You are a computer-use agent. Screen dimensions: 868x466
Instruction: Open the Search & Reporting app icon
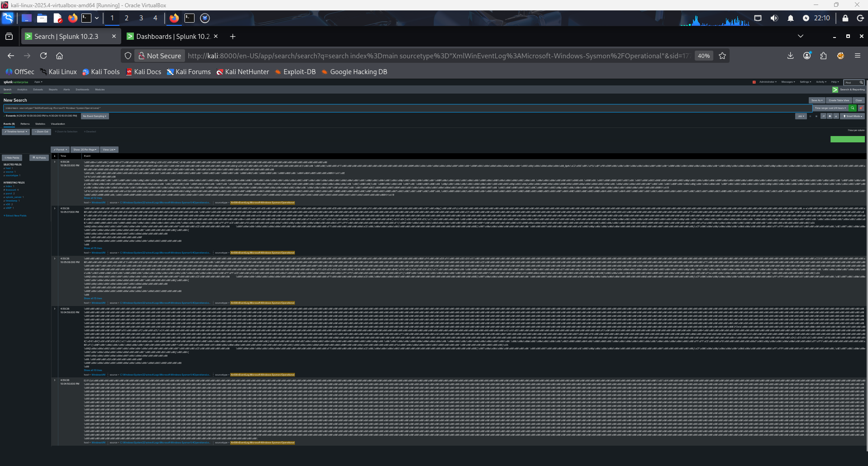point(835,89)
